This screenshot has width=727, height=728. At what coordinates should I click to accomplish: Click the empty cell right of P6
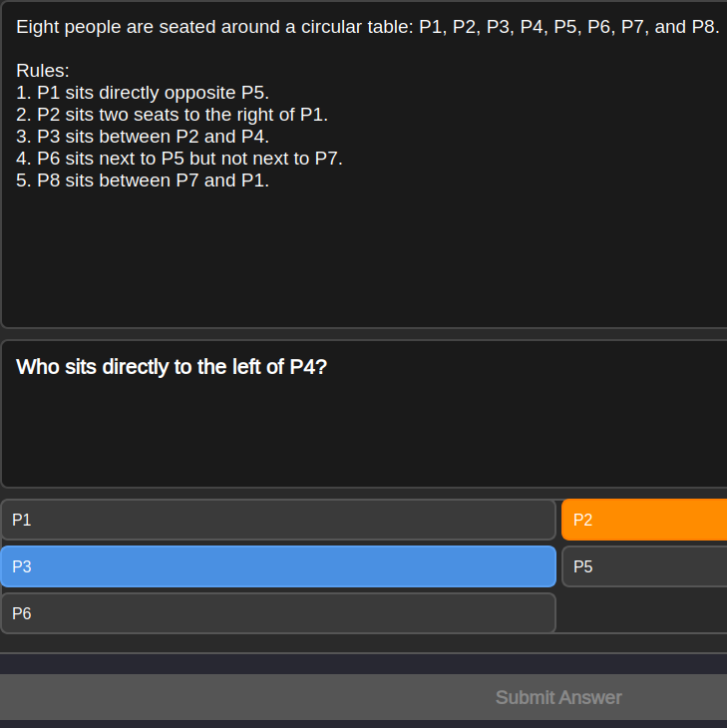coord(641,613)
